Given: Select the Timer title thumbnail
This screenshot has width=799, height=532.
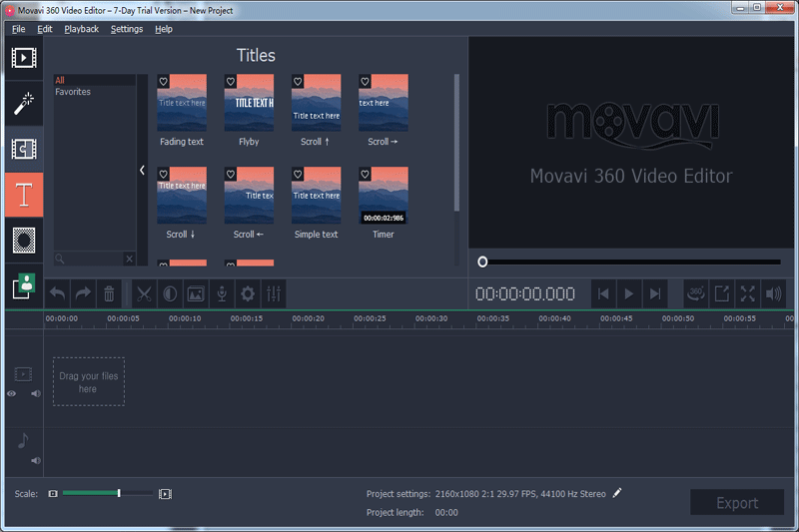Looking at the screenshot, I should click(384, 196).
